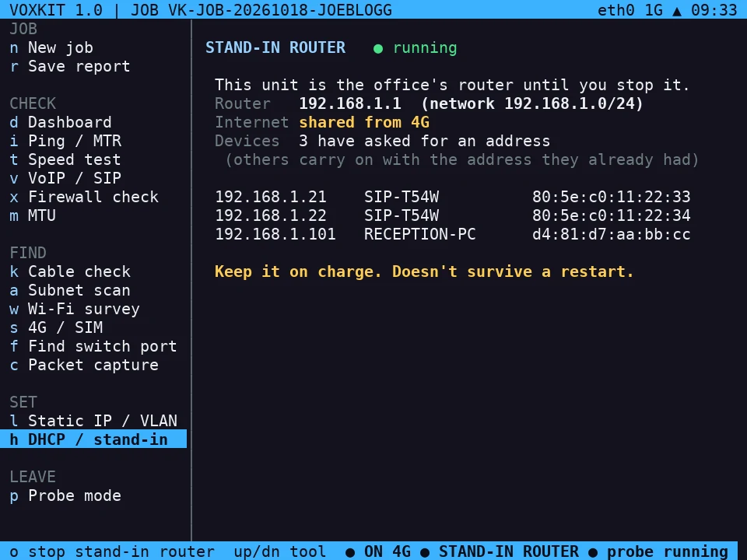Click the network 192.168.1.0/24 text

tap(532, 103)
